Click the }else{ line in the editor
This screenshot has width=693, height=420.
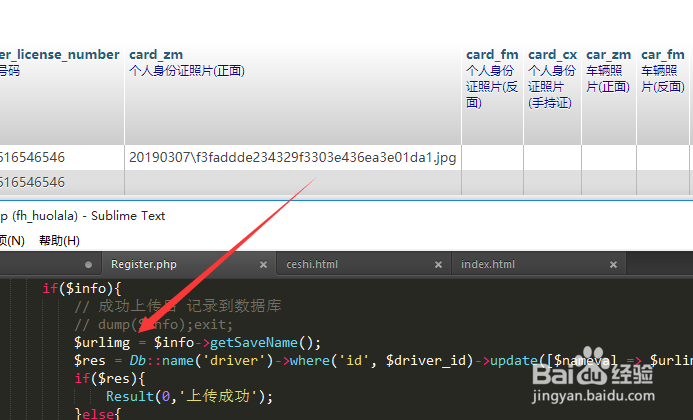98,414
